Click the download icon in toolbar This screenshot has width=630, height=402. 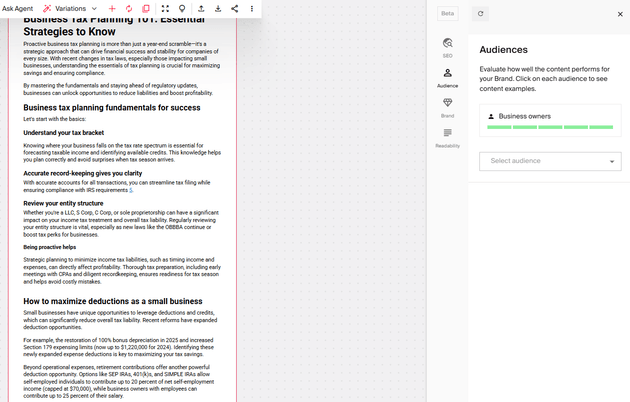click(218, 8)
